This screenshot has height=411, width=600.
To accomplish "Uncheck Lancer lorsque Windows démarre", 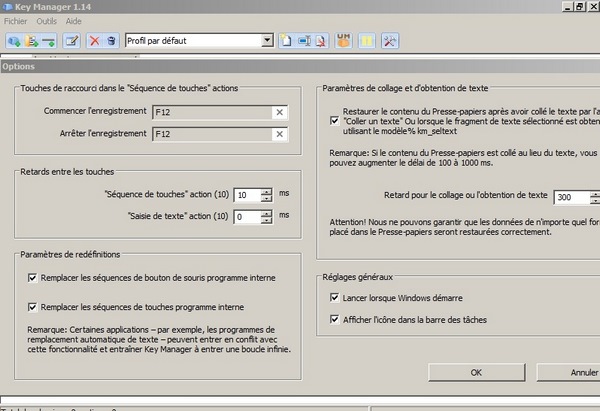I will [334, 297].
